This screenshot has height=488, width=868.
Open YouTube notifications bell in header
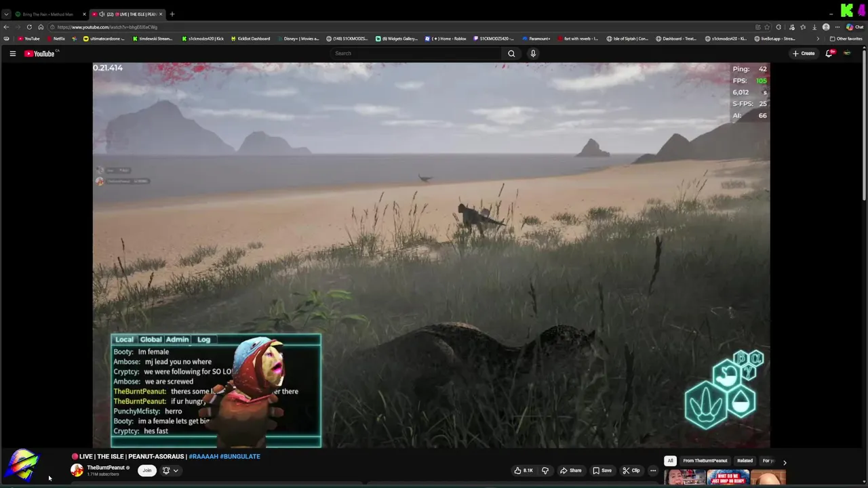click(x=829, y=54)
